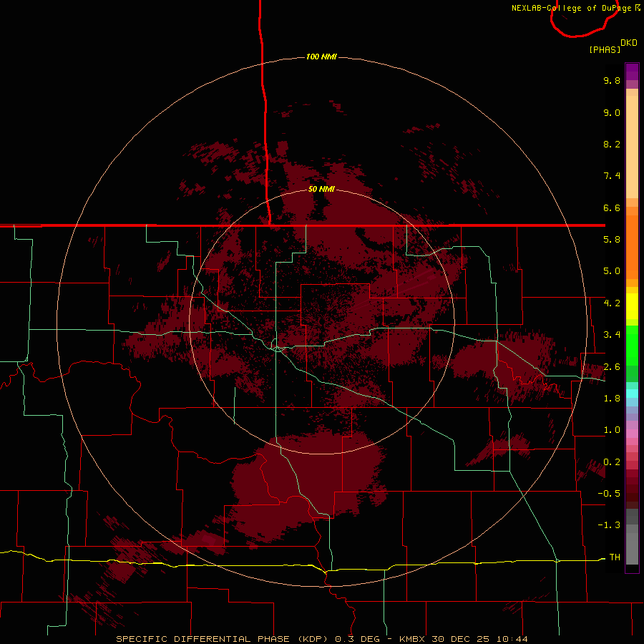Image resolution: width=644 pixels, height=644 pixels.
Task: Click the 5.0 legend value
Action: pyautogui.click(x=612, y=271)
